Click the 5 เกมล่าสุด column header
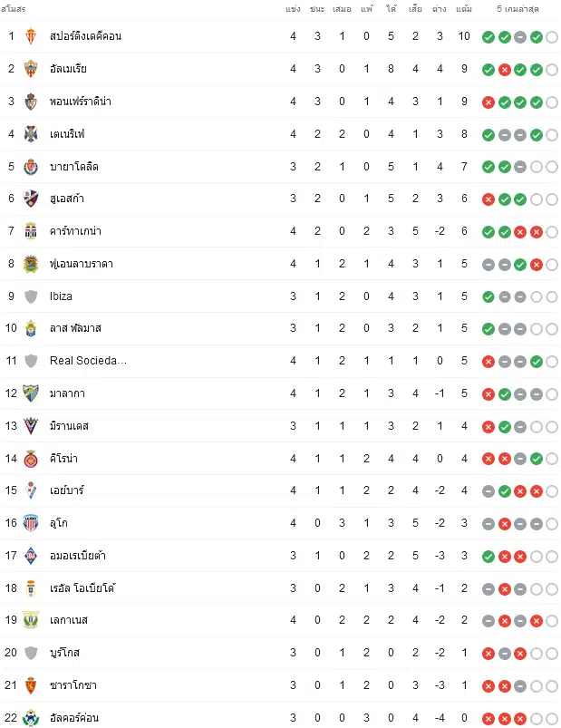The width and height of the screenshot is (561, 728). pyautogui.click(x=517, y=9)
